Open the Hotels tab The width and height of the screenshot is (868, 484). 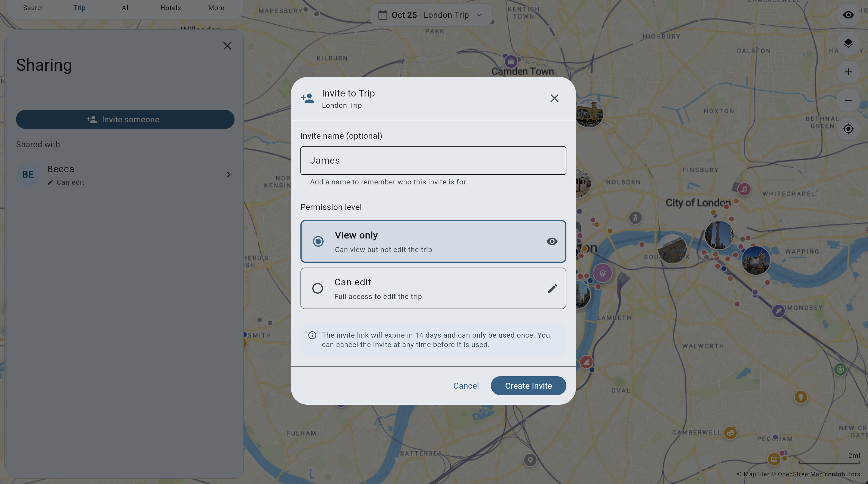170,8
